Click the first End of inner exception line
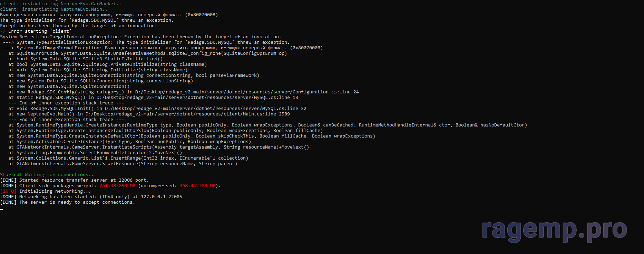Image resolution: width=644 pixels, height=254 pixels. pyautogui.click(x=66, y=103)
